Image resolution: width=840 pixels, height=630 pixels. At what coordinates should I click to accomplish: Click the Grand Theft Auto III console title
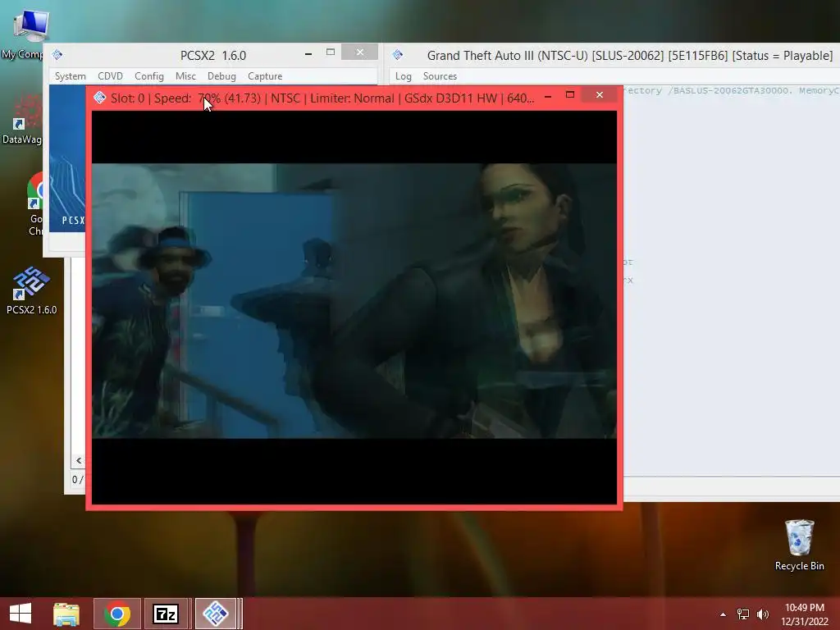630,55
